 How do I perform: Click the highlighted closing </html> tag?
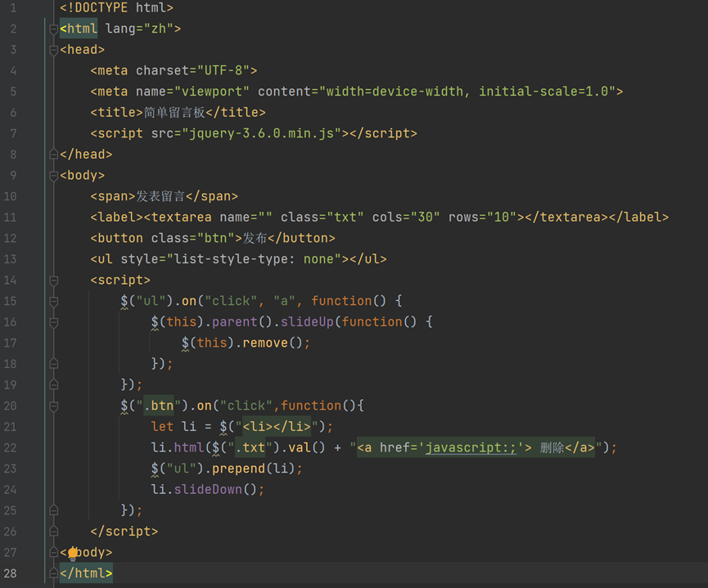coord(86,573)
